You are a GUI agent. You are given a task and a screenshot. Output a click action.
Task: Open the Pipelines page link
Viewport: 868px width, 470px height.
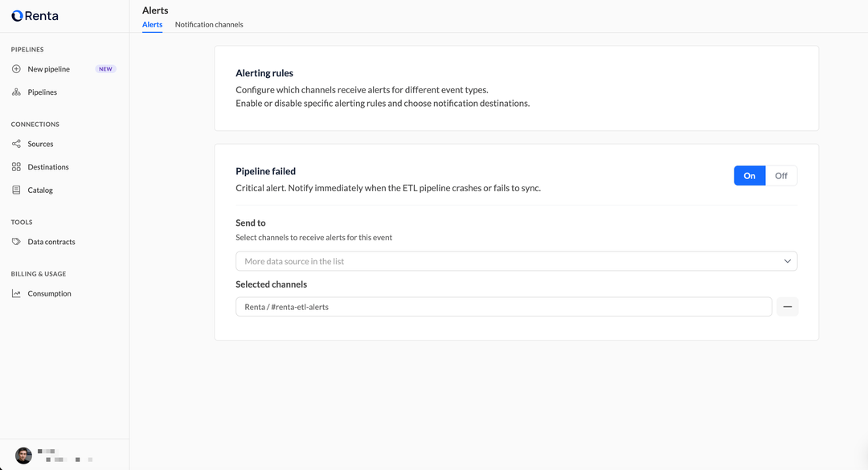pyautogui.click(x=42, y=92)
